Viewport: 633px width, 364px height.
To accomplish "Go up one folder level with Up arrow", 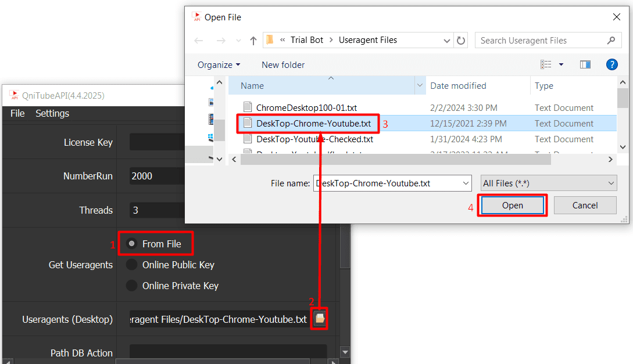I will pos(253,40).
